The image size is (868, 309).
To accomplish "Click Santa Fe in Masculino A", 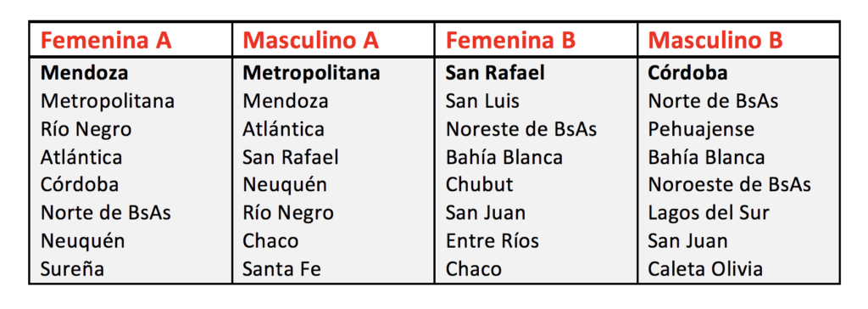I will coord(282,269).
